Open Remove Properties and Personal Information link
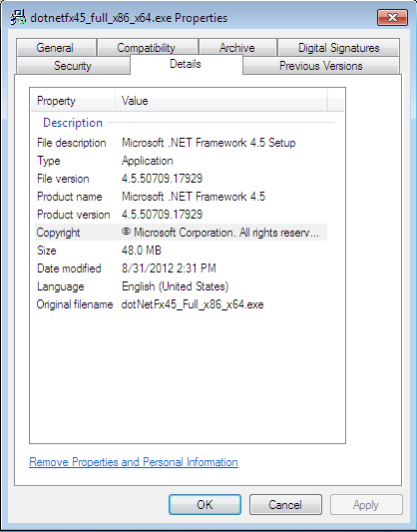 [x=134, y=462]
